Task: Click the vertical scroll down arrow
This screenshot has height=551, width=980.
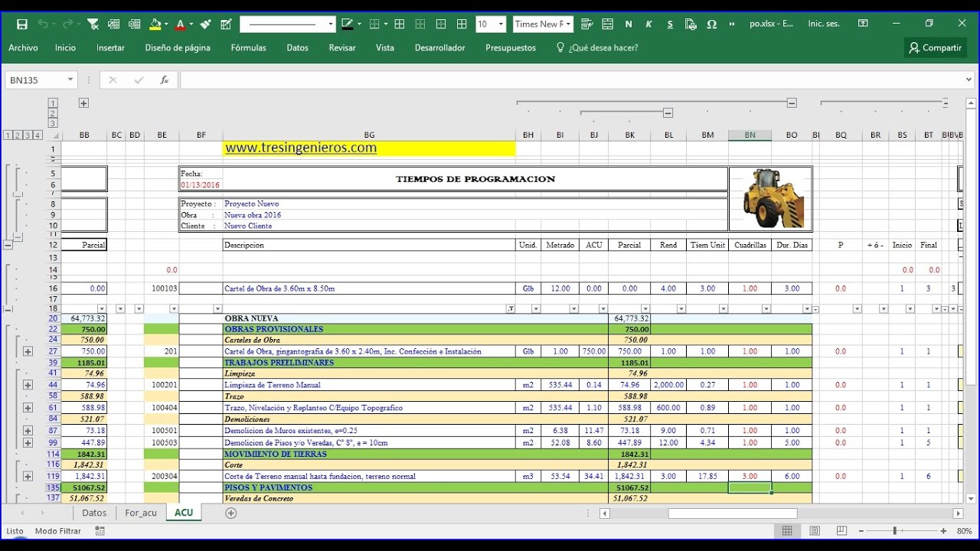Action: [x=971, y=498]
